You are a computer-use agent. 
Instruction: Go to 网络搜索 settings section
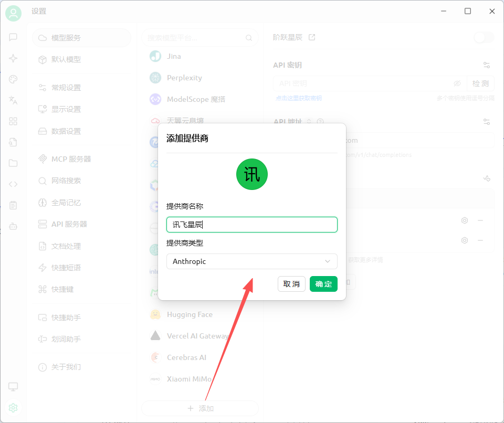(66, 181)
